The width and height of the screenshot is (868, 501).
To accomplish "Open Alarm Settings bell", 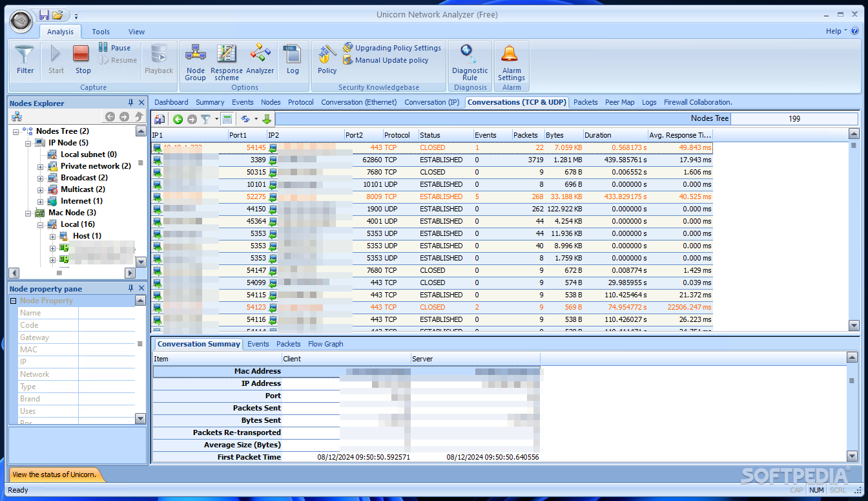I will pos(512,63).
